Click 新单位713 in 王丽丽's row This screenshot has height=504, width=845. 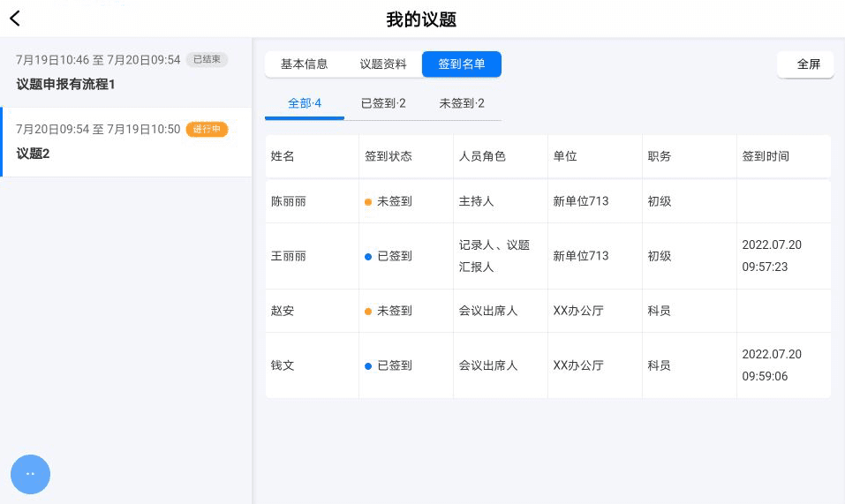coord(581,256)
